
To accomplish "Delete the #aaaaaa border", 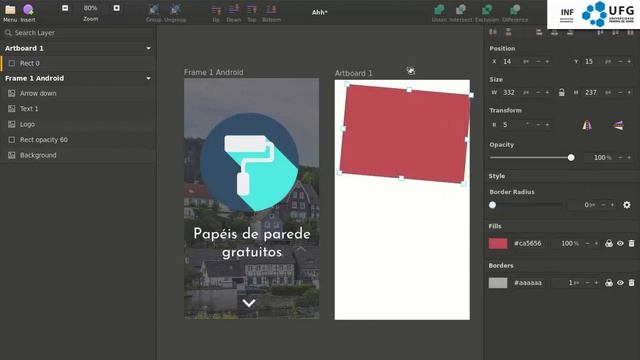I will (x=631, y=282).
